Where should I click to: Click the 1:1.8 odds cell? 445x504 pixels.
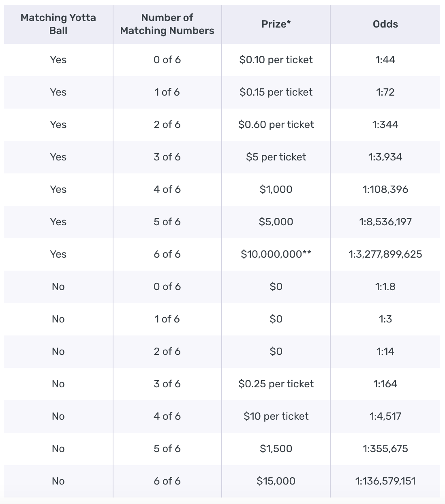click(385, 286)
